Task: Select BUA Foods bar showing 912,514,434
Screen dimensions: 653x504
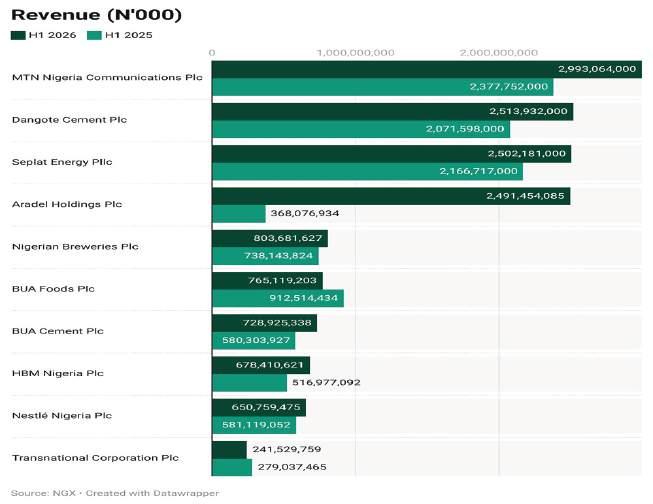Action: (278, 298)
